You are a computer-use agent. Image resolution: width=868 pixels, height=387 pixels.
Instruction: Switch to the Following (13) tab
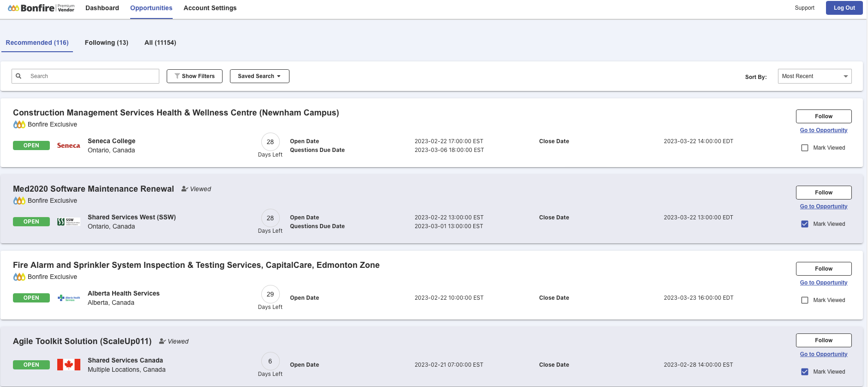coord(107,42)
